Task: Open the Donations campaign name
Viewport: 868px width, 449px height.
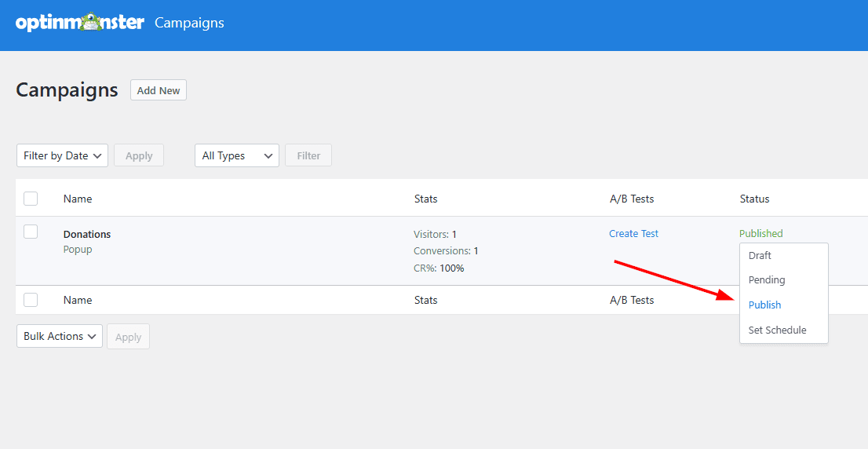Action: pyautogui.click(x=87, y=234)
